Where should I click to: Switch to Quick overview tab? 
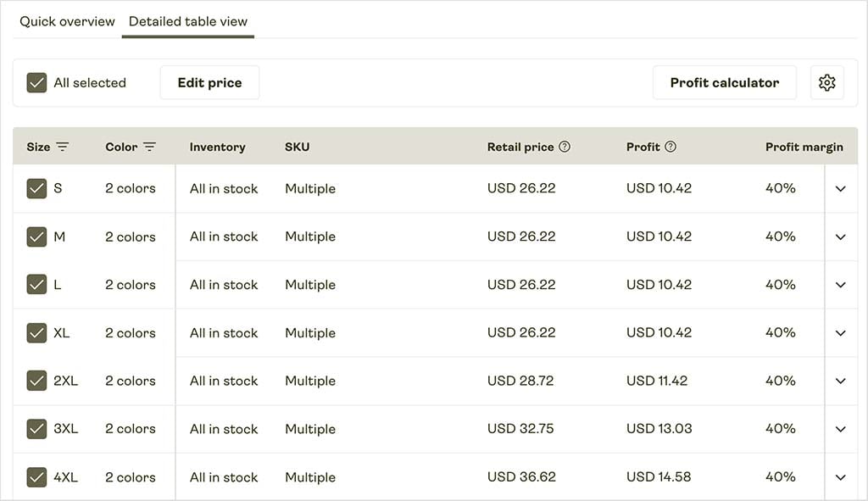click(67, 21)
